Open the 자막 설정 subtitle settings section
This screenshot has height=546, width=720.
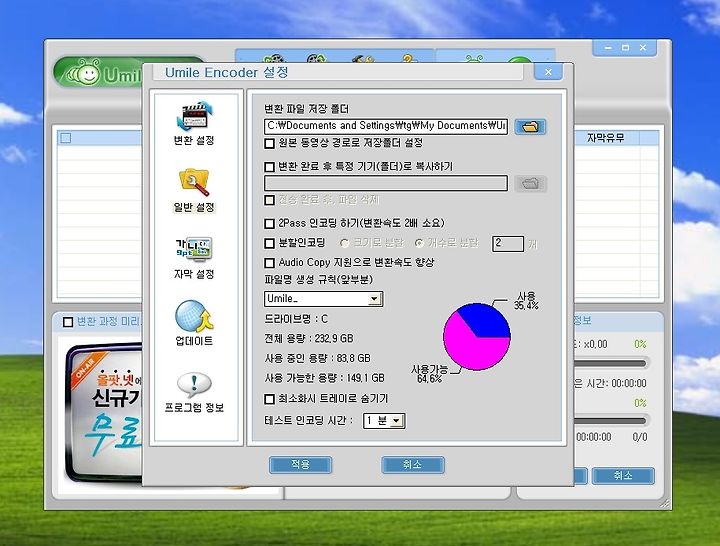(x=194, y=258)
